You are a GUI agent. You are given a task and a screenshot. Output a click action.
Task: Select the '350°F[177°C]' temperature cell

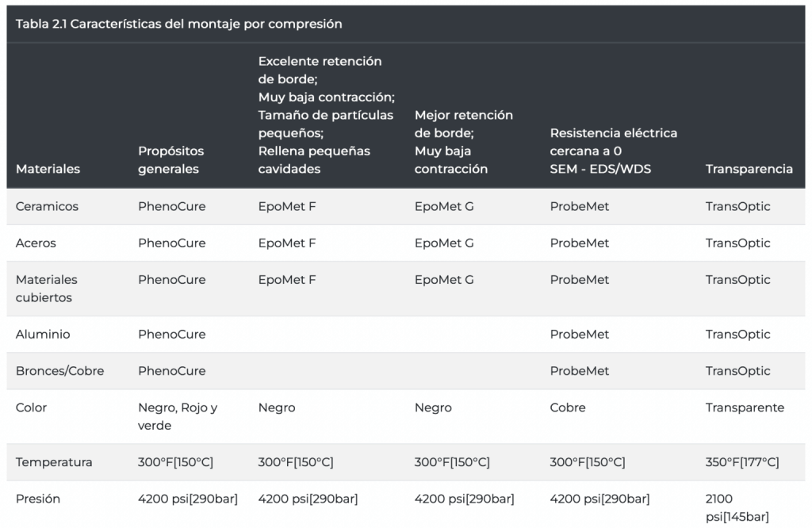742,461
